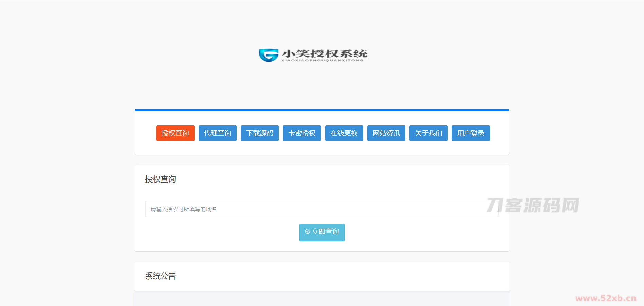
Task: Click the blue shield logo icon
Action: coord(268,54)
